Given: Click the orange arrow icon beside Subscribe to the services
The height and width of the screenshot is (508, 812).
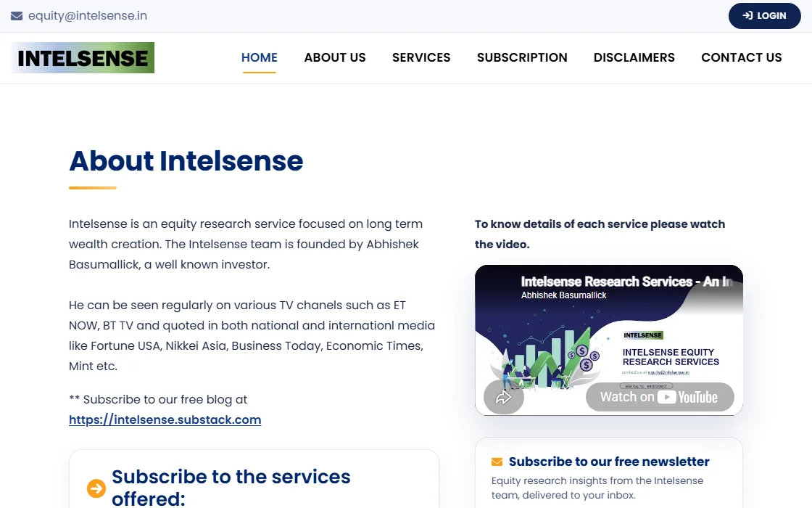Looking at the screenshot, I should (x=96, y=488).
